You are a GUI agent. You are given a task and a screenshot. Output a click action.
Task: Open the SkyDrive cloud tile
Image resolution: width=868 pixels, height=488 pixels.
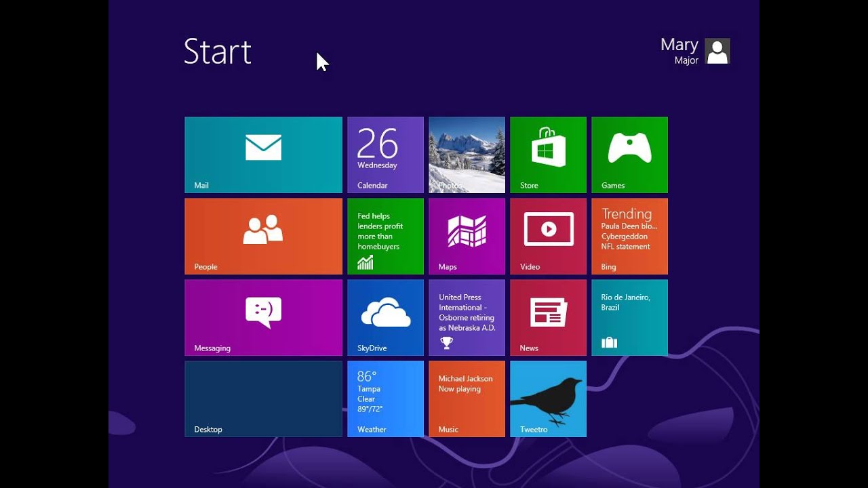tap(385, 317)
